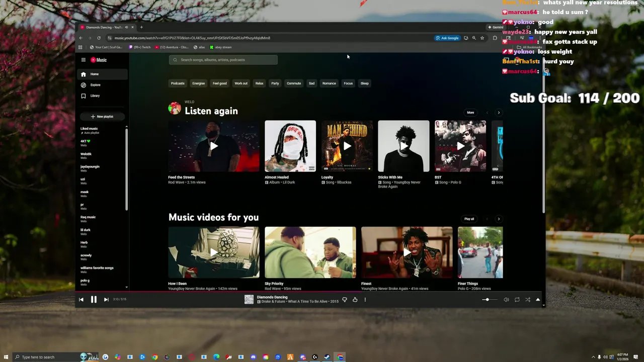Toggle shuffle in the player bar
This screenshot has width=644, height=362.
(x=528, y=300)
